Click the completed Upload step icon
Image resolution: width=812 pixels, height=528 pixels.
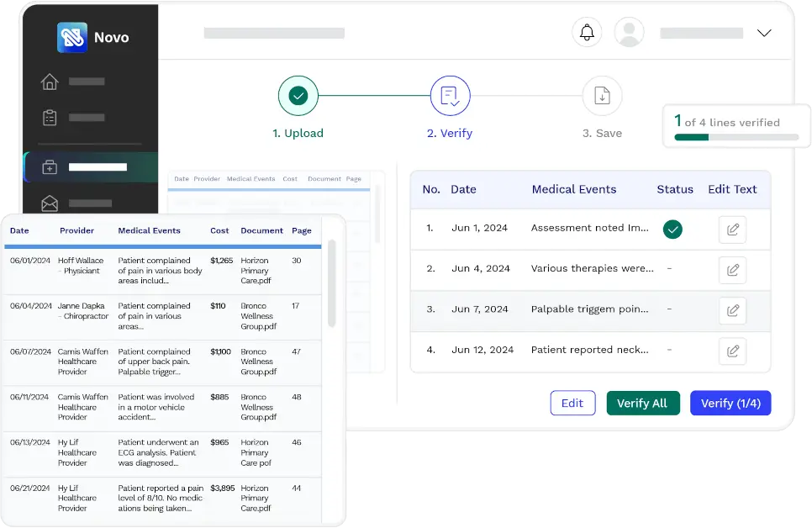coord(298,96)
